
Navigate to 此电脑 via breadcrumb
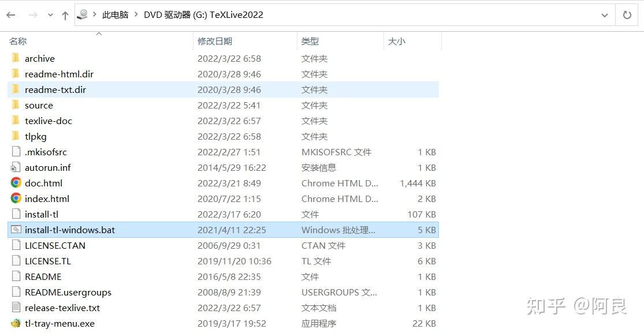[115, 14]
